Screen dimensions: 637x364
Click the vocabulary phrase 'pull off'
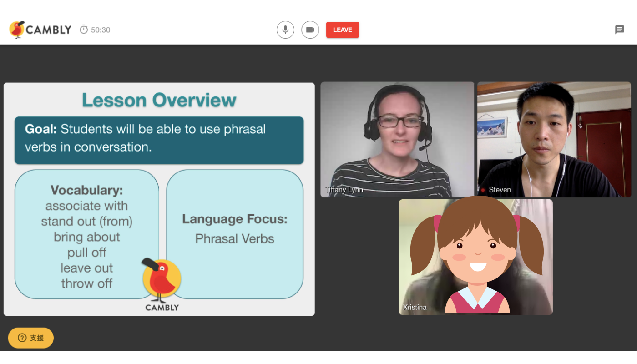point(86,252)
